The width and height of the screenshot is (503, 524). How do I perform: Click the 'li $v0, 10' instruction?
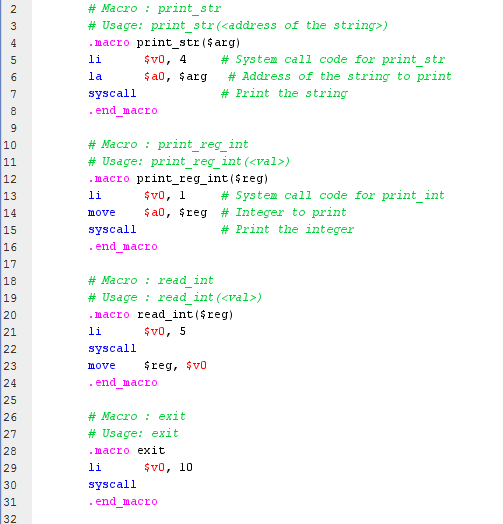click(140, 468)
